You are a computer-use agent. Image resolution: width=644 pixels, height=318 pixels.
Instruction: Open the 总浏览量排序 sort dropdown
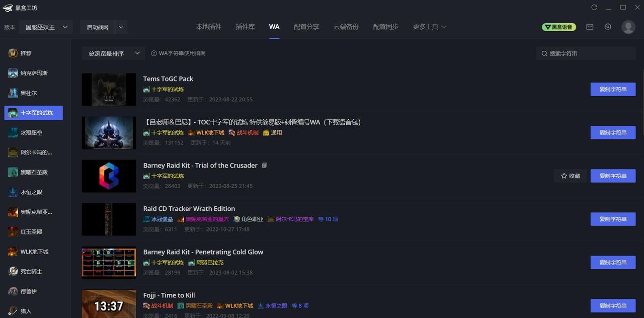tap(113, 53)
